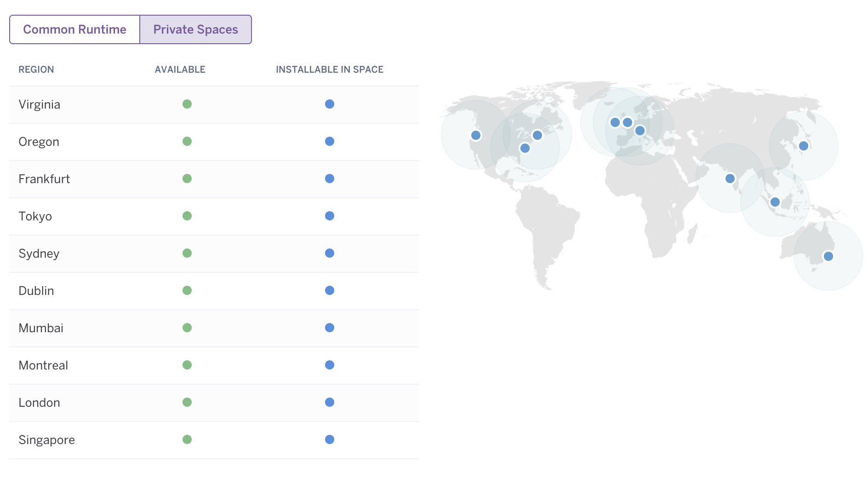Select the Singapore region name
This screenshot has height=485, width=868.
pos(47,440)
